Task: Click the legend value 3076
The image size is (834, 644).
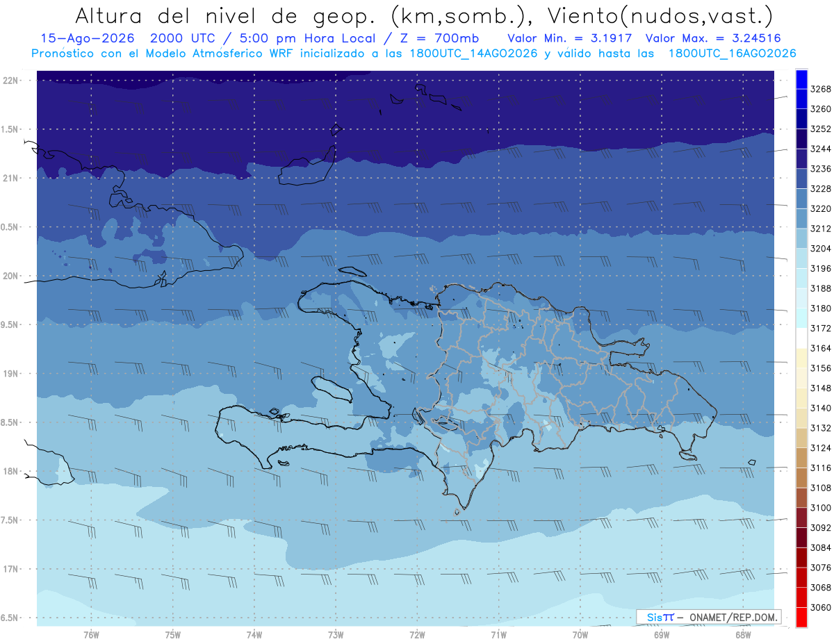Action: coord(821,568)
